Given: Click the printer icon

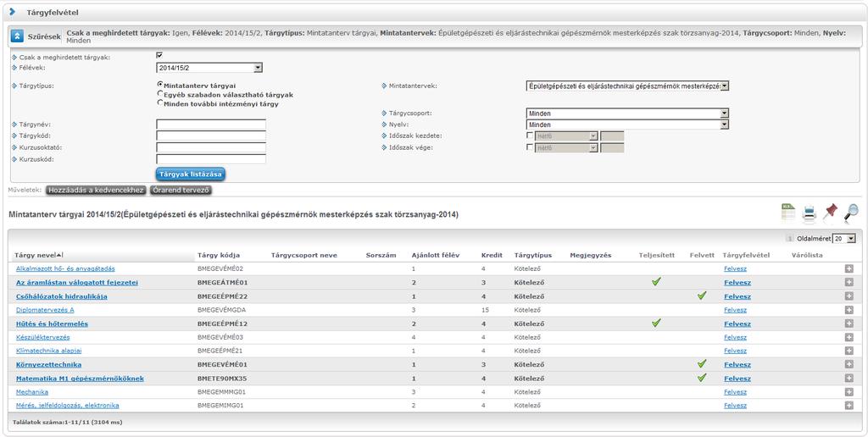Looking at the screenshot, I should 809,213.
